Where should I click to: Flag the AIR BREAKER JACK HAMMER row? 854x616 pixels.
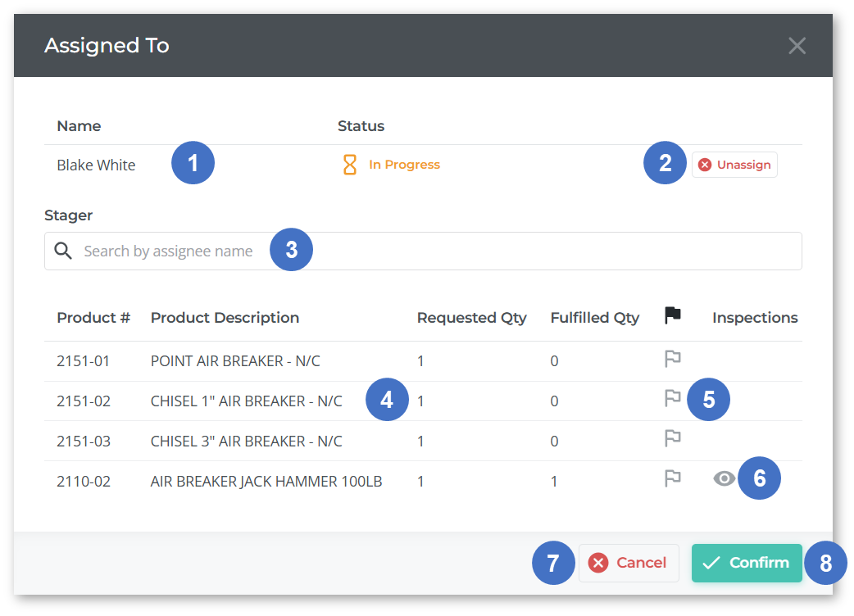tap(672, 479)
